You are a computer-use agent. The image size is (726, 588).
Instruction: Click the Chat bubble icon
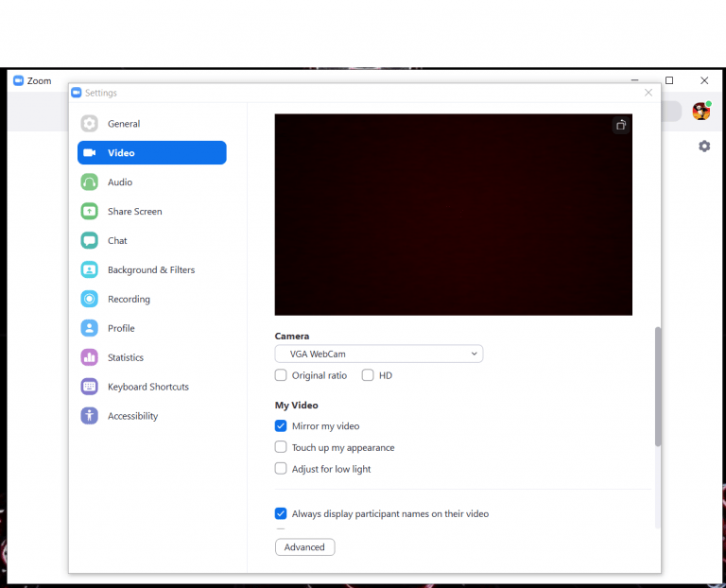pyautogui.click(x=89, y=240)
